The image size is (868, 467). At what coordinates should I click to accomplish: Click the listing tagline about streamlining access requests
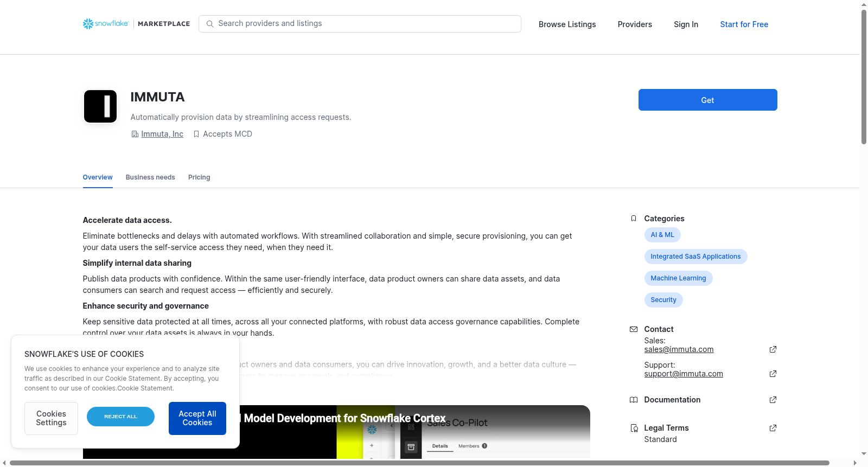[x=241, y=117]
